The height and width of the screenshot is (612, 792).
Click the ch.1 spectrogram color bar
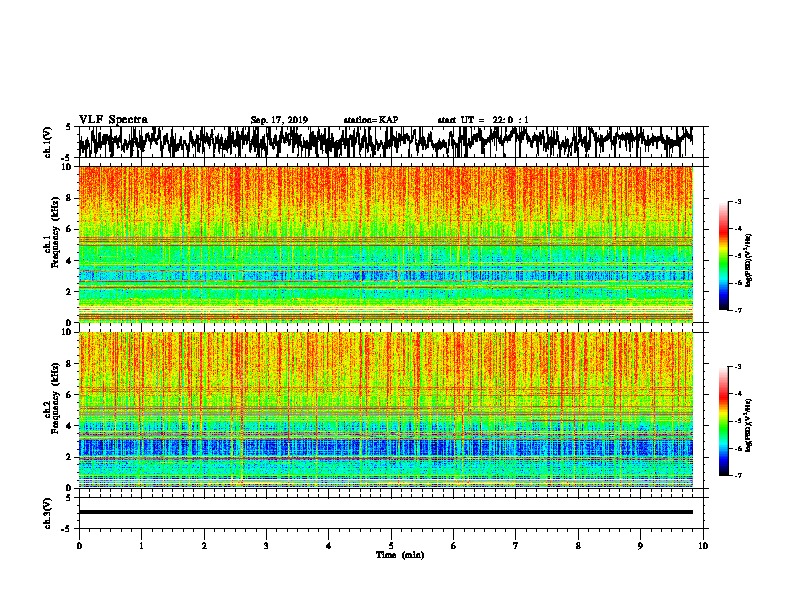[x=723, y=256]
